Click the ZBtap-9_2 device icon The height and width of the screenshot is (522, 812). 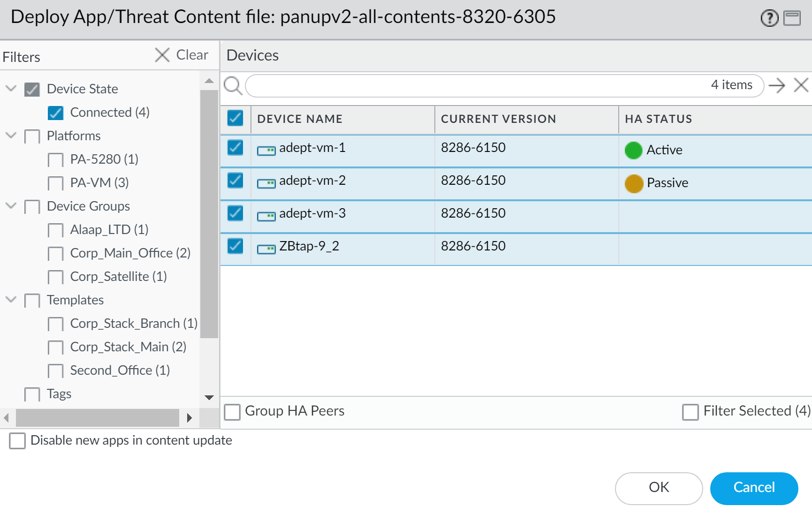tap(266, 249)
